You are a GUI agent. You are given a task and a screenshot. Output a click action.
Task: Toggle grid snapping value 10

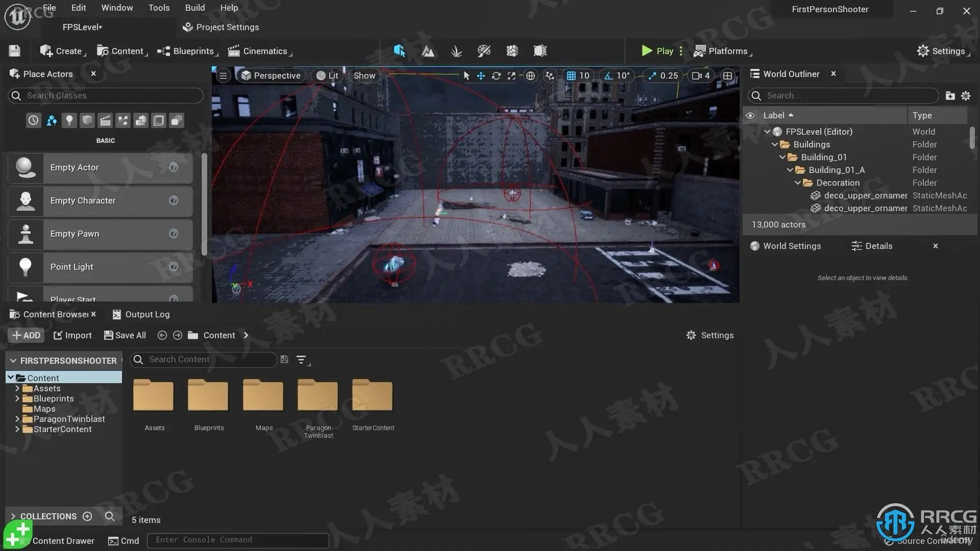pyautogui.click(x=578, y=76)
